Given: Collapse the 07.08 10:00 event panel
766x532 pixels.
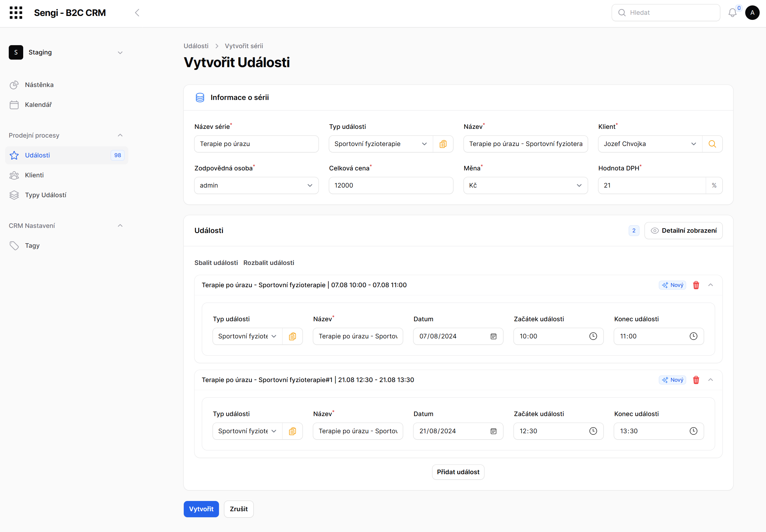Looking at the screenshot, I should coord(711,285).
